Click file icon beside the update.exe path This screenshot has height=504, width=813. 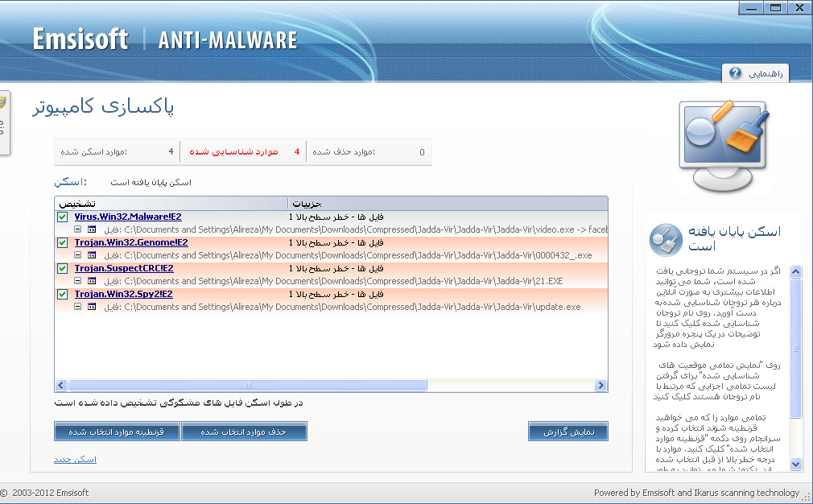click(x=92, y=307)
